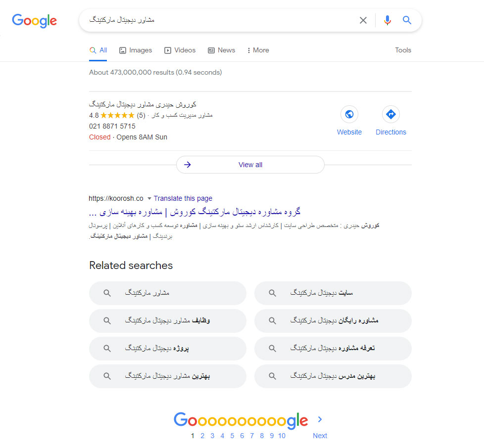The height and width of the screenshot is (448, 484).
Task: Go to results page 5
Action: coord(232,436)
